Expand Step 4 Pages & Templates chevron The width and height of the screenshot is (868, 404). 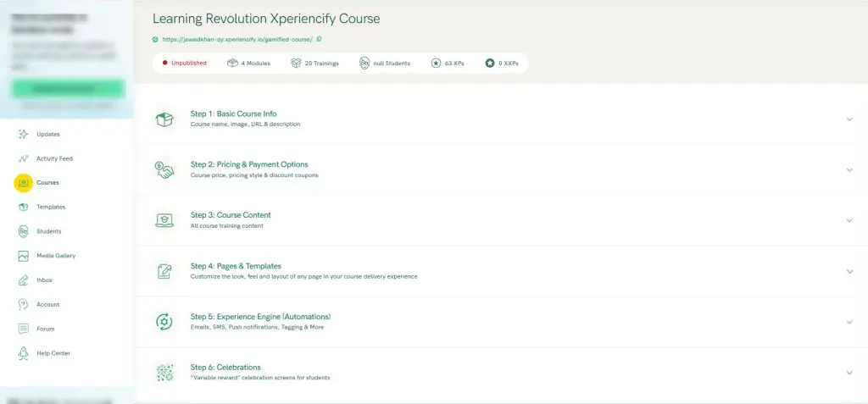click(849, 272)
